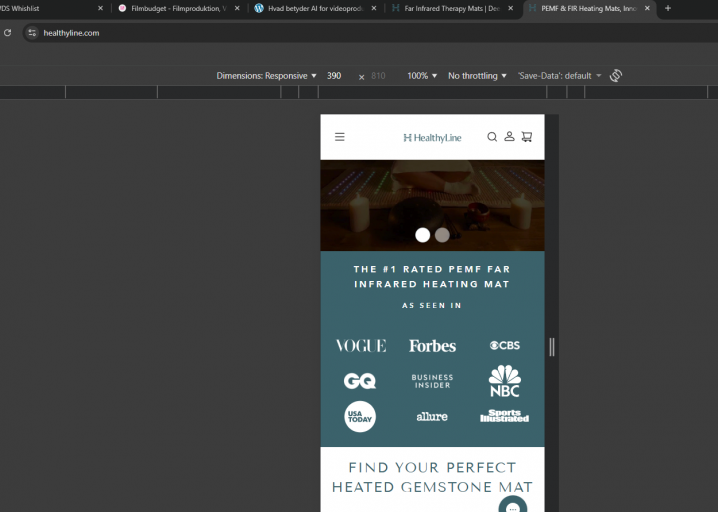Edit the viewport width field 390
Viewport: 718px width, 512px height.
tap(334, 76)
